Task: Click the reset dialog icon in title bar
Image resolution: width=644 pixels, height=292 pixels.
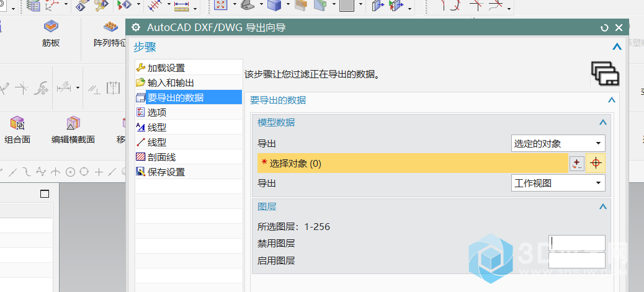Action: pos(604,28)
